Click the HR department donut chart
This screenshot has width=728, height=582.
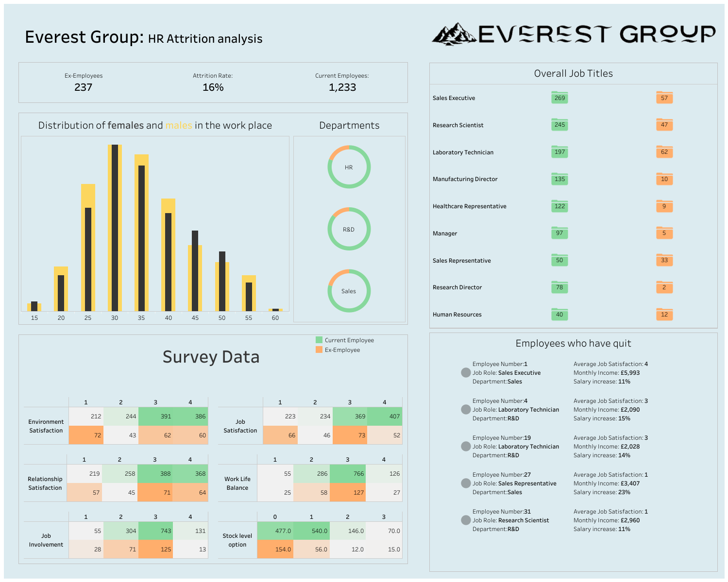[x=349, y=167]
